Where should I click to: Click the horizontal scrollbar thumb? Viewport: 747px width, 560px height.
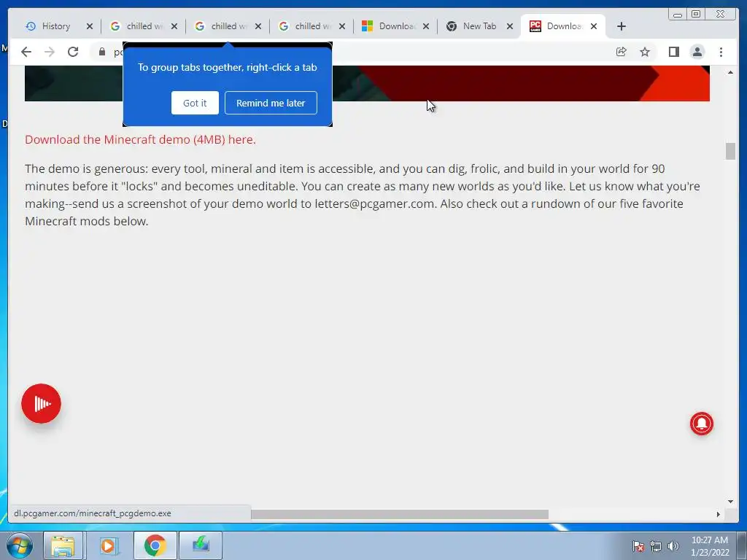400,514
